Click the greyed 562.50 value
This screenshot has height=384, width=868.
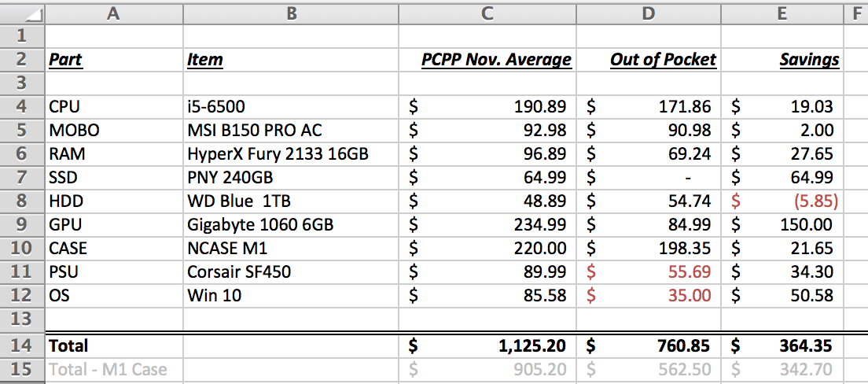pyautogui.click(x=685, y=369)
